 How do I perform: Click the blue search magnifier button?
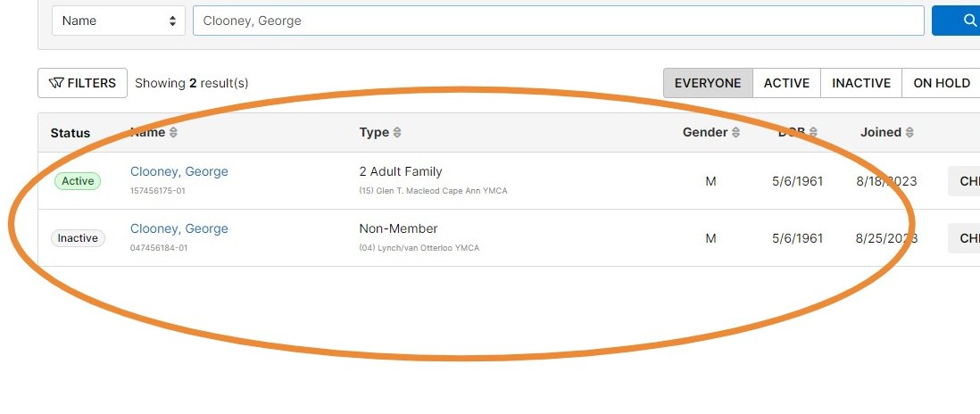(956, 21)
